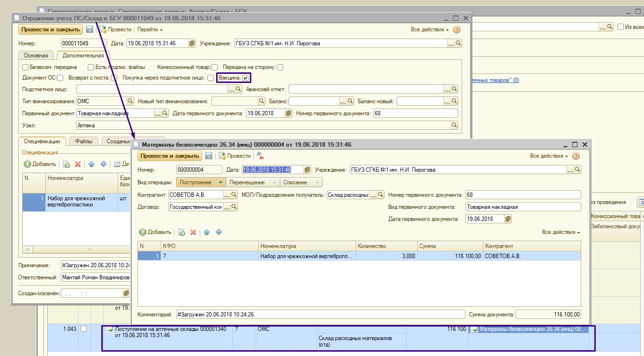Click search magnifier next to Контрагент field

pos(234,195)
